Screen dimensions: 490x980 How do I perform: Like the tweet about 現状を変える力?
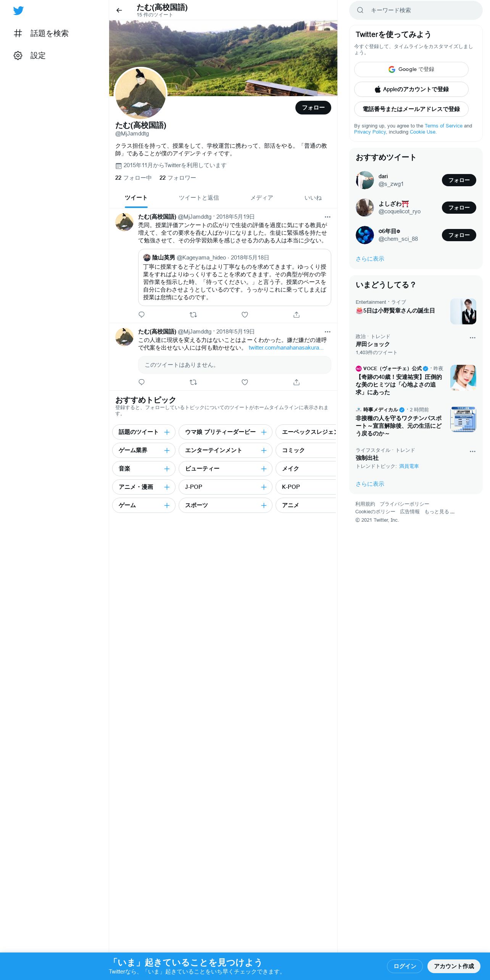245,382
